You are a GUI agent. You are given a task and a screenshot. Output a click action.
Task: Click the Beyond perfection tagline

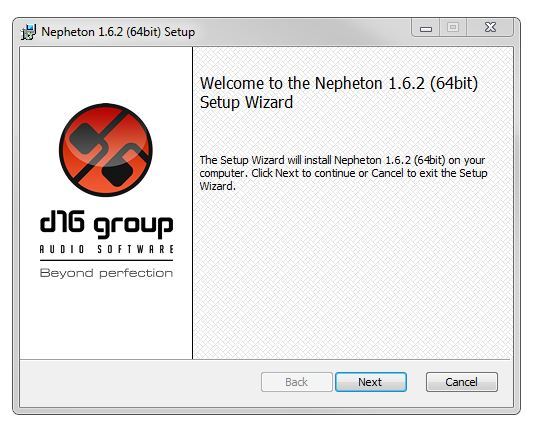[106, 273]
